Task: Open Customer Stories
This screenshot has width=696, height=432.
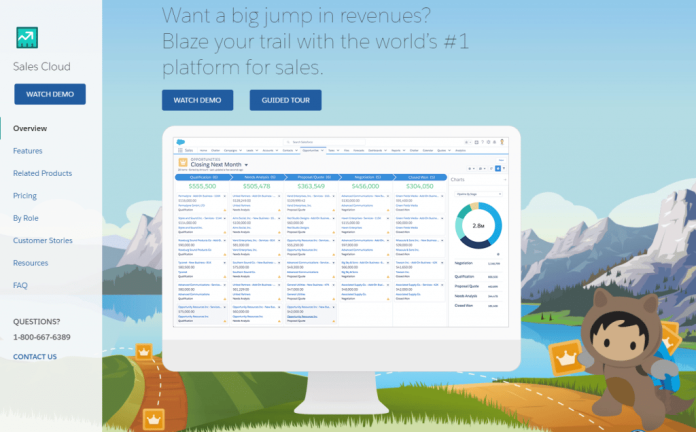Action: point(43,241)
